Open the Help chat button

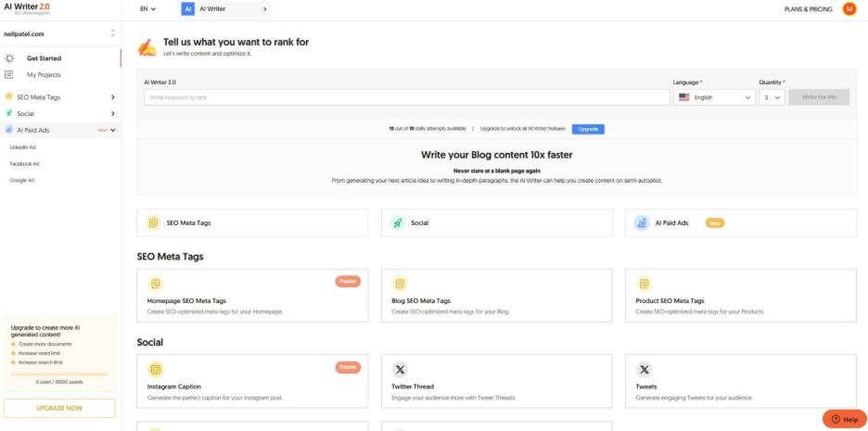(844, 419)
